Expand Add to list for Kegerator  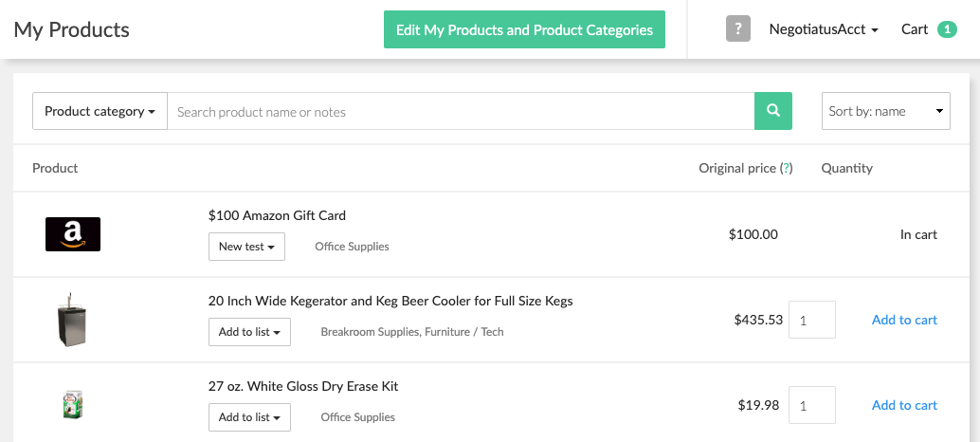(x=249, y=332)
